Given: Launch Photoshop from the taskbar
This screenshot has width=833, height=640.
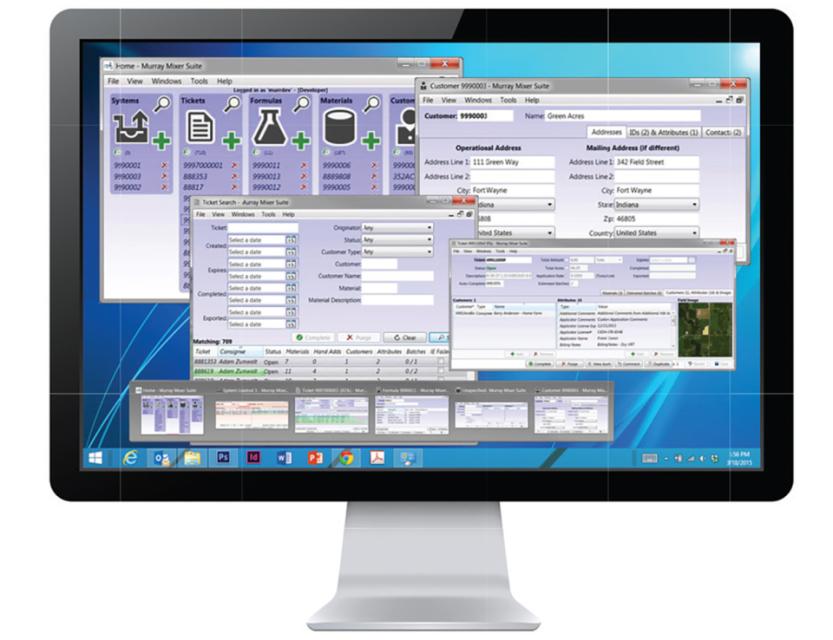Looking at the screenshot, I should click(223, 457).
